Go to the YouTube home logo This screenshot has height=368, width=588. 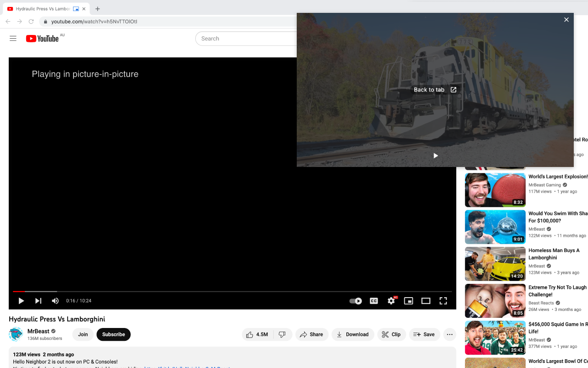click(42, 39)
